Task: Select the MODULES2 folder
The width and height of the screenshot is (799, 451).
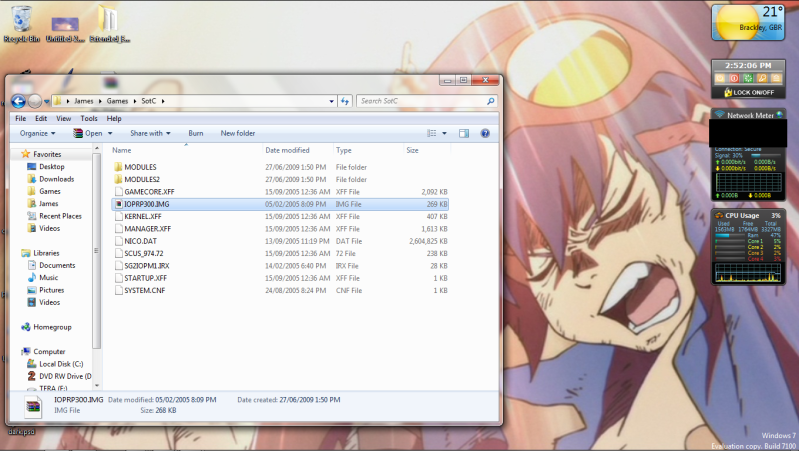Action: [x=280, y=179]
